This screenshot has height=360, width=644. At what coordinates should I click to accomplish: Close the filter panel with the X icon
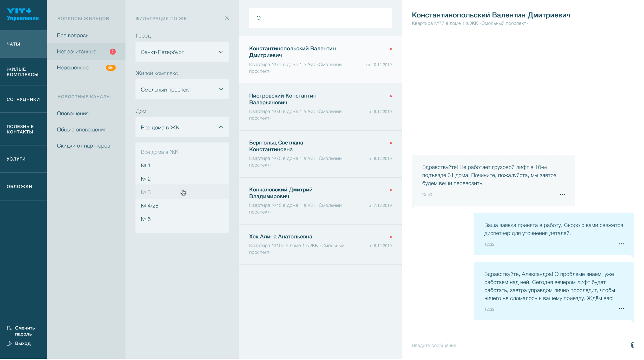[227, 18]
